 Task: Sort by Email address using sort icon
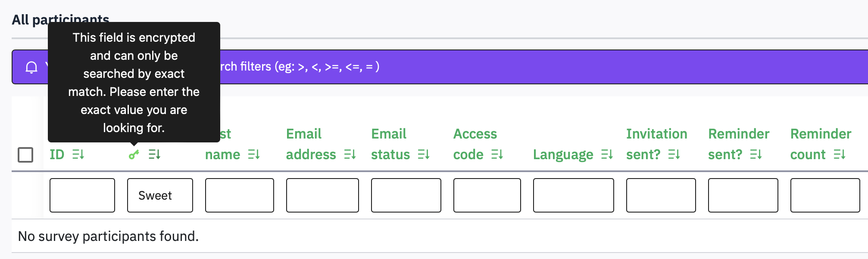coord(350,154)
